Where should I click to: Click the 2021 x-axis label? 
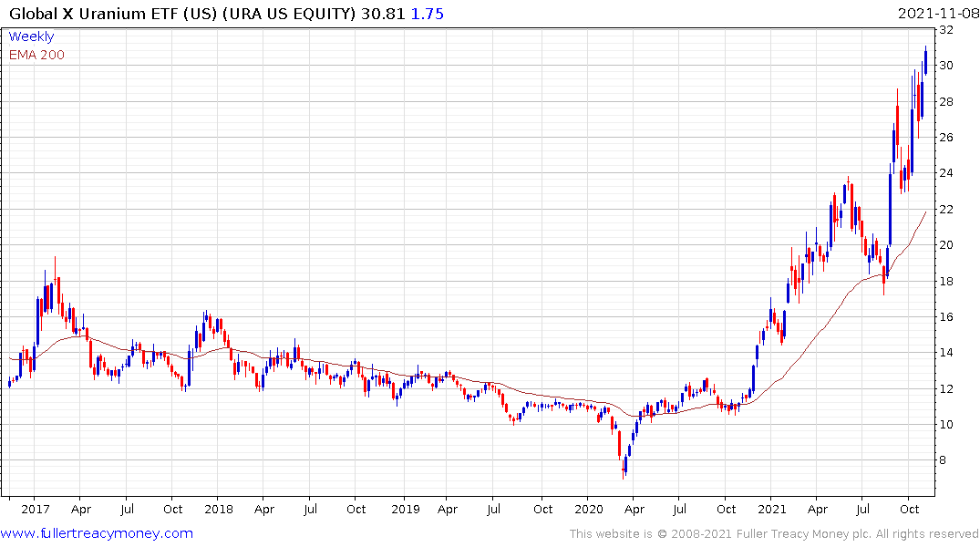[772, 510]
